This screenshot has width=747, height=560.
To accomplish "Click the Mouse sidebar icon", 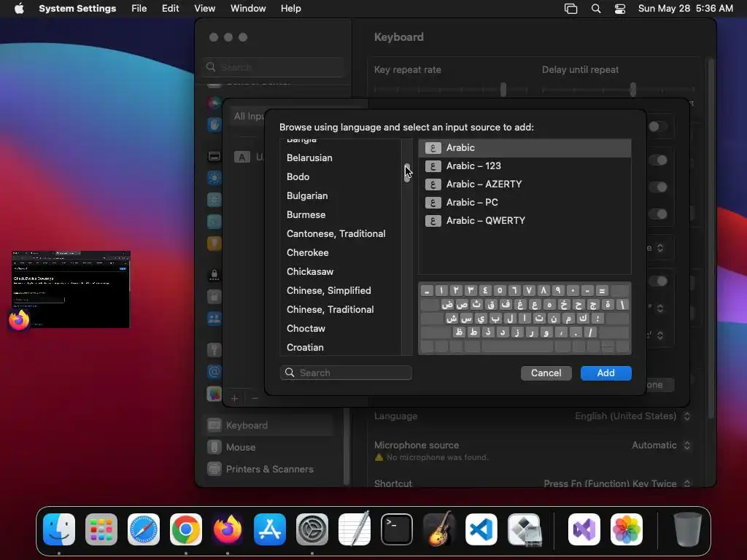I will (x=214, y=447).
